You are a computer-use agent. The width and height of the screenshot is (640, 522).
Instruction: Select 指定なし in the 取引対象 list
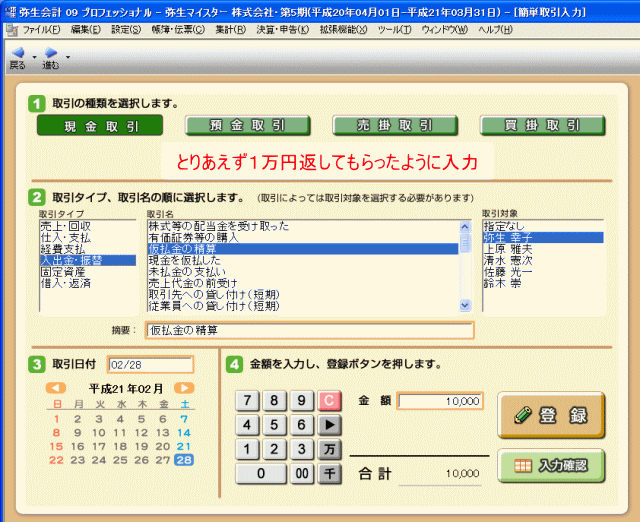543,226
